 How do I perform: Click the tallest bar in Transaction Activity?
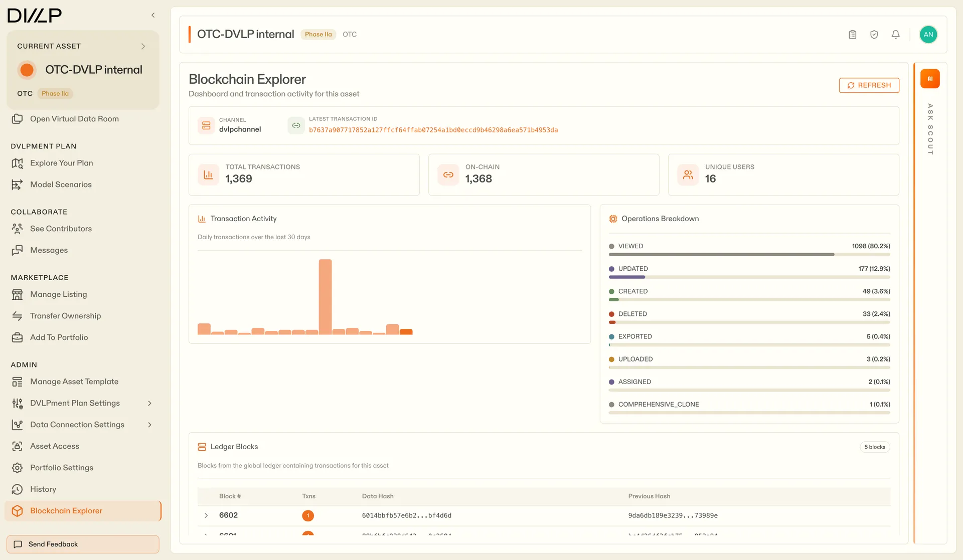click(326, 297)
